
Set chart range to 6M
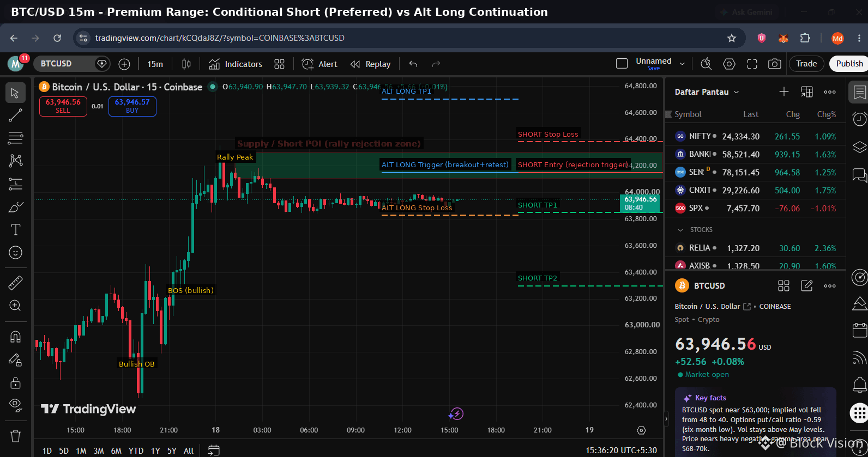click(116, 450)
